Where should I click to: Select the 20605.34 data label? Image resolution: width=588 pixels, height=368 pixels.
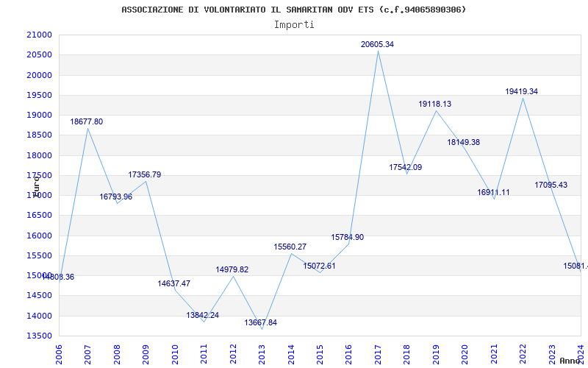[x=377, y=44]
